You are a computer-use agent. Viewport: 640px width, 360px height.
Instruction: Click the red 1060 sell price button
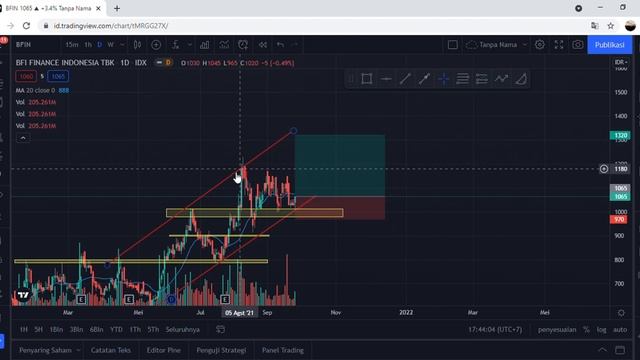[26, 76]
